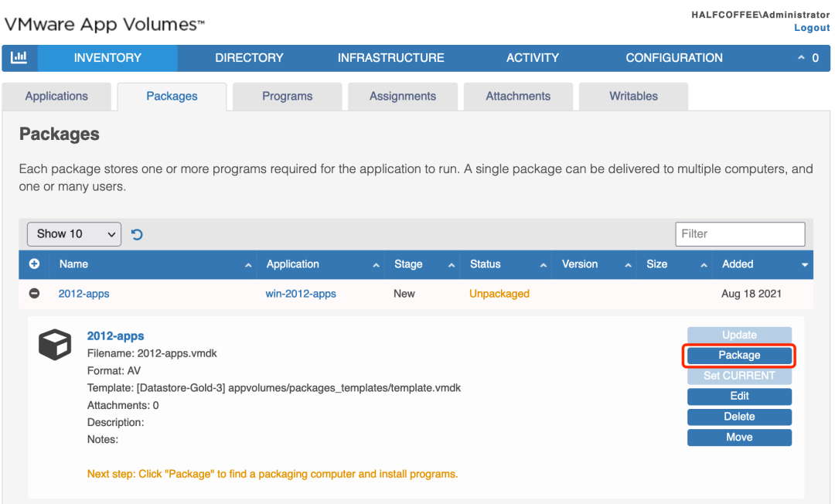This screenshot has width=835, height=504.
Task: Click the bold 2012-apps details heading
Action: (115, 335)
